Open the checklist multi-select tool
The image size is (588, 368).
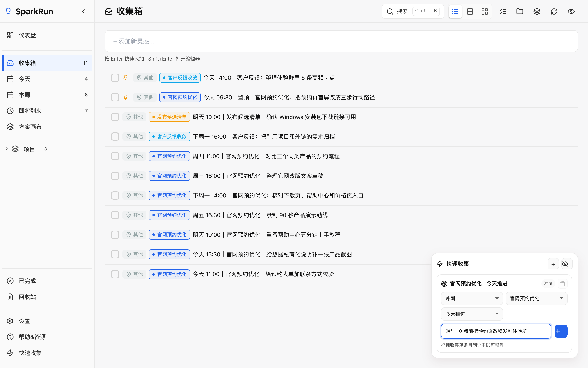click(503, 11)
